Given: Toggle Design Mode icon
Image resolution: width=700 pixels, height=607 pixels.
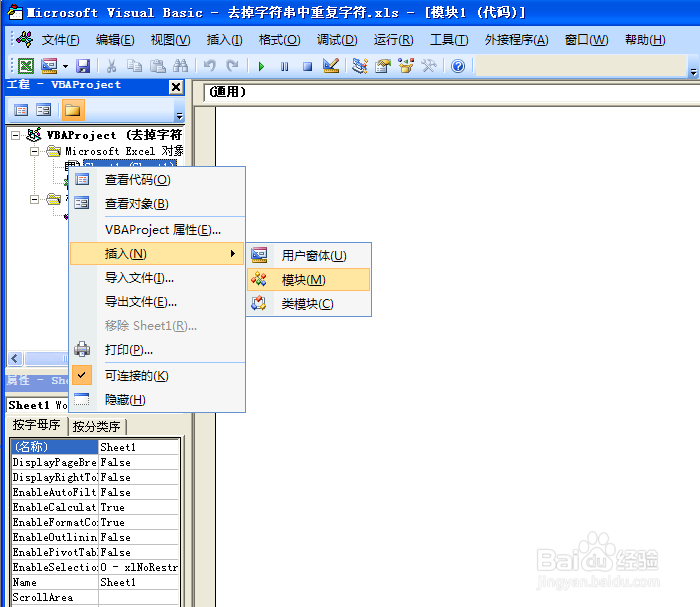Looking at the screenshot, I should (331, 66).
